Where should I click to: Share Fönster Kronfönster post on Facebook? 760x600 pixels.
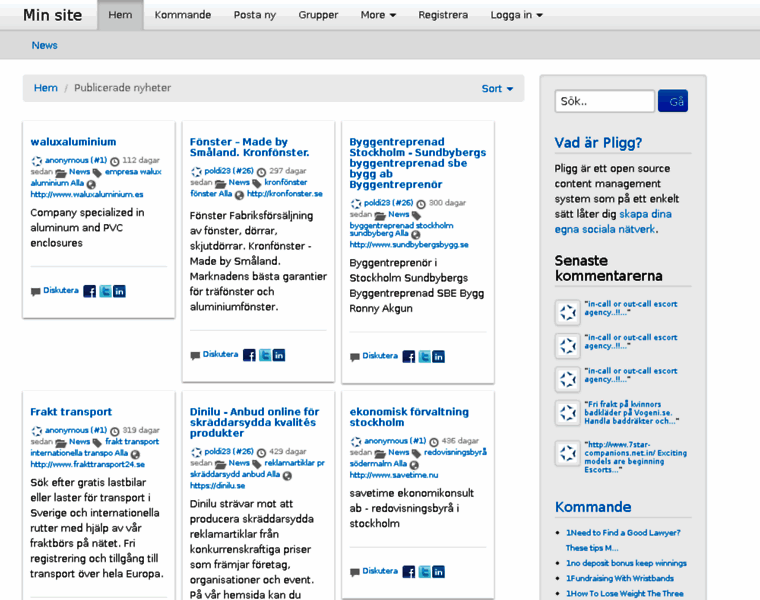(249, 355)
